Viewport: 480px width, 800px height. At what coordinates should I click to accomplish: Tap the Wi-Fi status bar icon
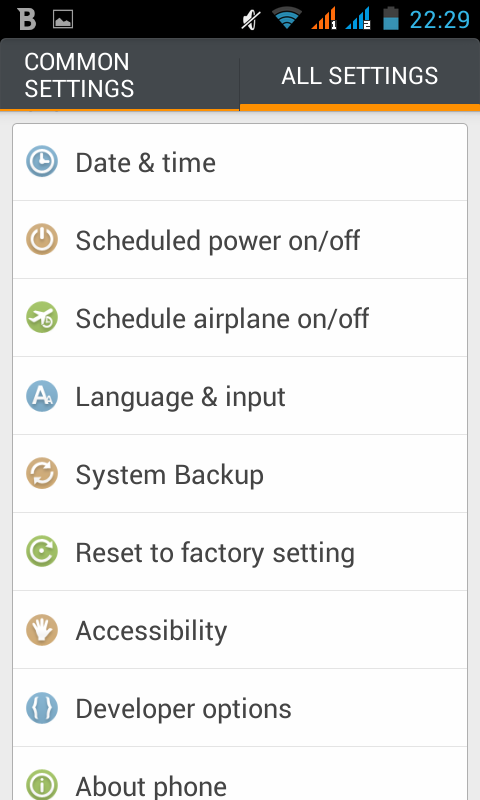(286, 19)
